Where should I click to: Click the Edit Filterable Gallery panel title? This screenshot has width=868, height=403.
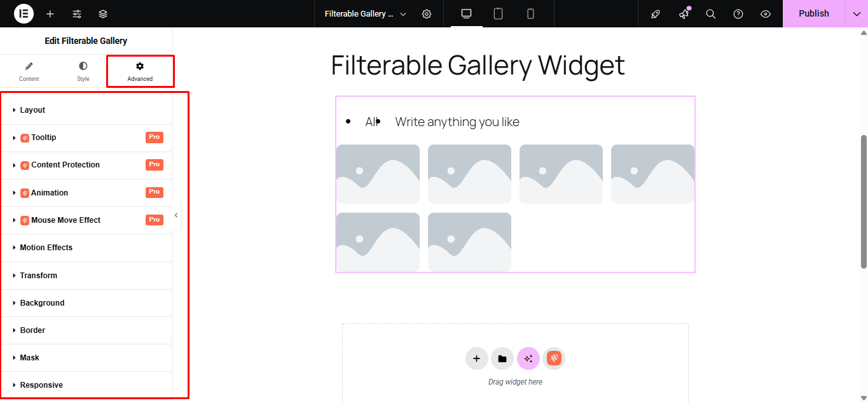pos(86,41)
